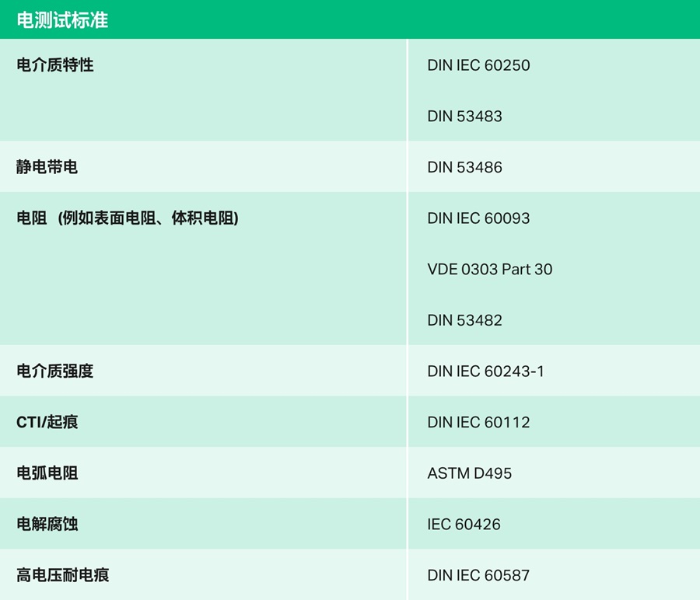Select the IEC 60426 standard text

(x=464, y=525)
